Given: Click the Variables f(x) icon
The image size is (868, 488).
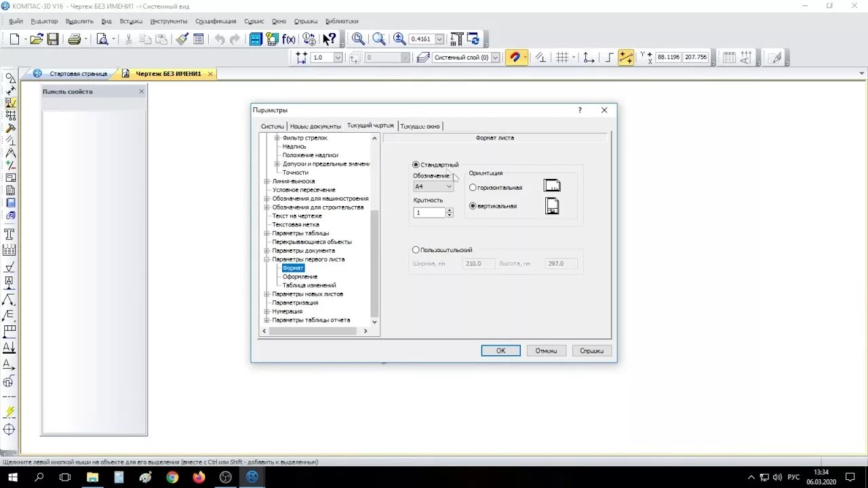Looking at the screenshot, I should point(289,39).
